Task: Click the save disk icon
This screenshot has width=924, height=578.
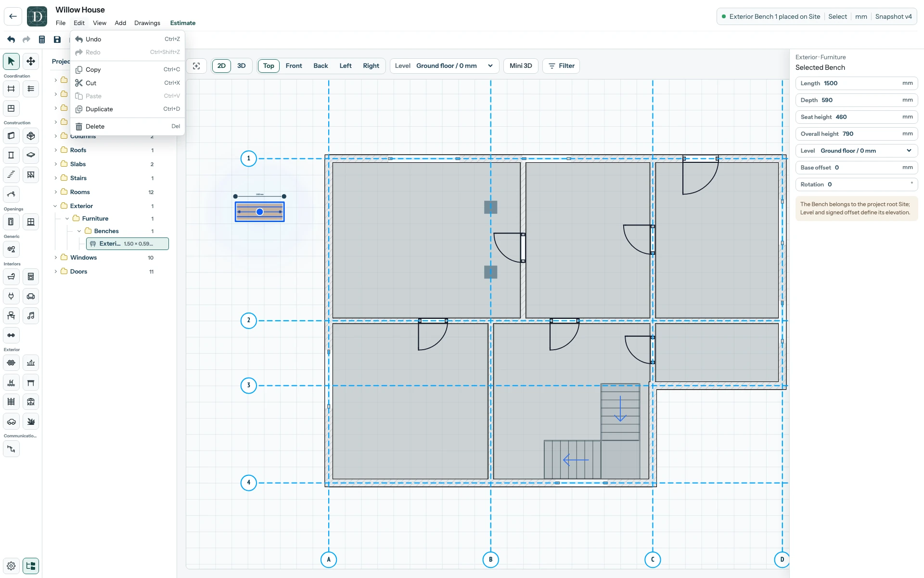Action: click(x=57, y=39)
